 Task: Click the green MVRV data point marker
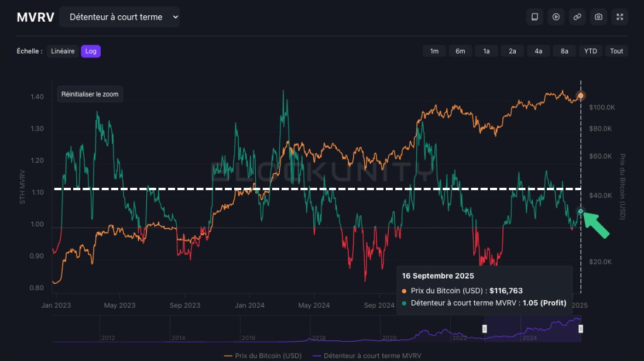pos(581,211)
